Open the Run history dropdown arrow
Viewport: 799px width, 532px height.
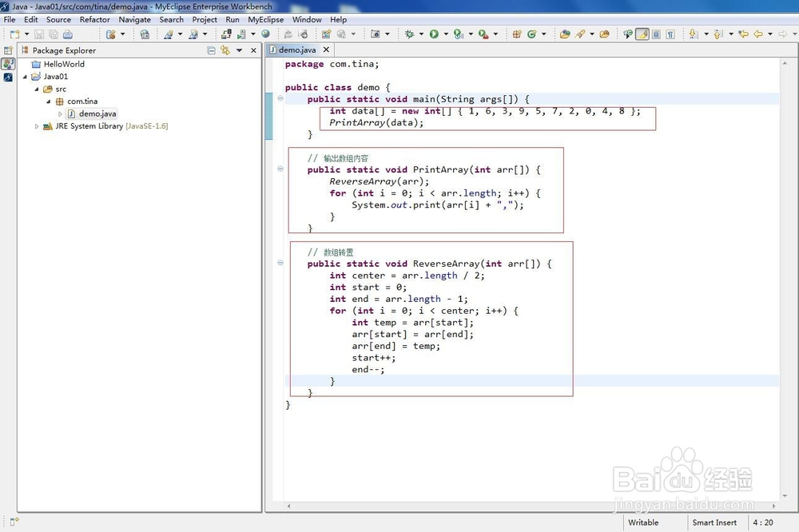pyautogui.click(x=446, y=34)
